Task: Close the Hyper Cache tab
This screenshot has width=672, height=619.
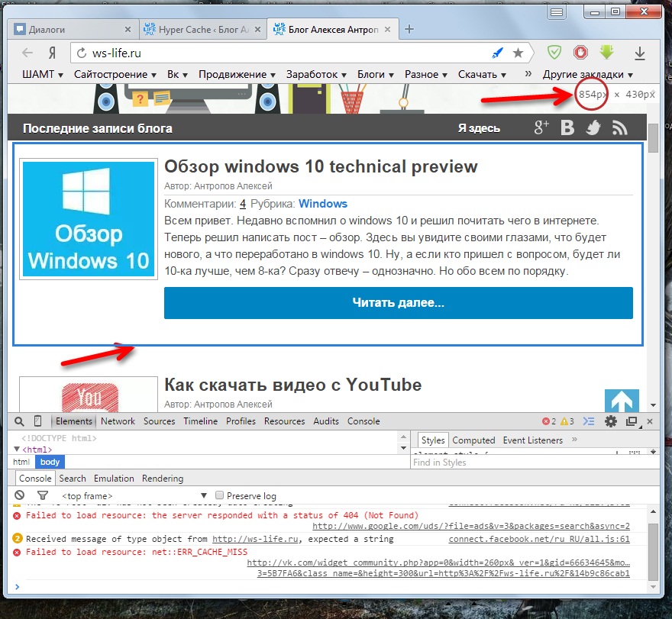Action: pos(257,30)
